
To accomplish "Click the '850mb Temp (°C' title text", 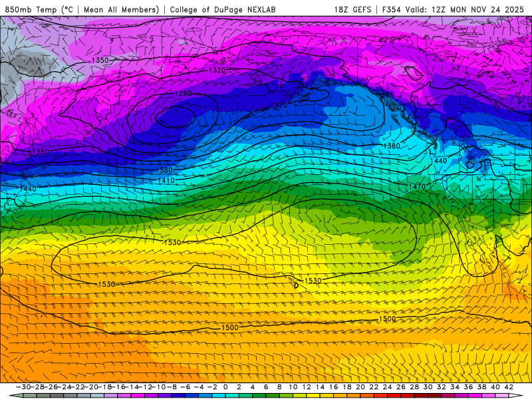I will [x=39, y=9].
